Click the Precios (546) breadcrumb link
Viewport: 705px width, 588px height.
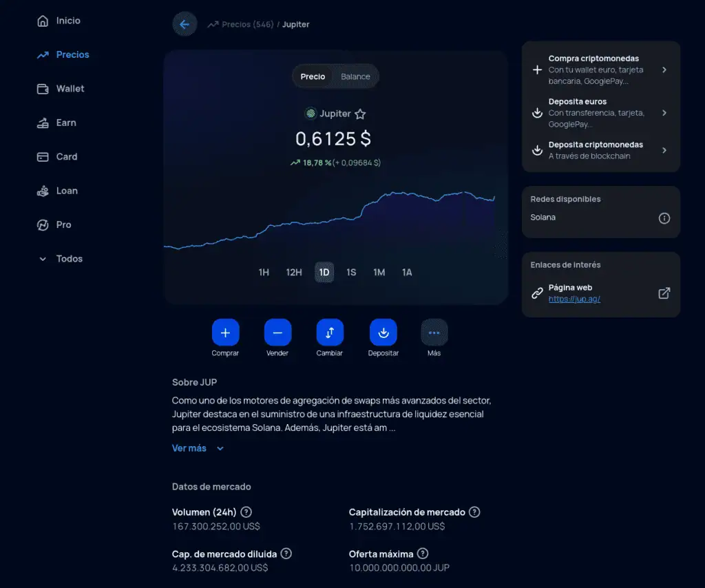(247, 24)
